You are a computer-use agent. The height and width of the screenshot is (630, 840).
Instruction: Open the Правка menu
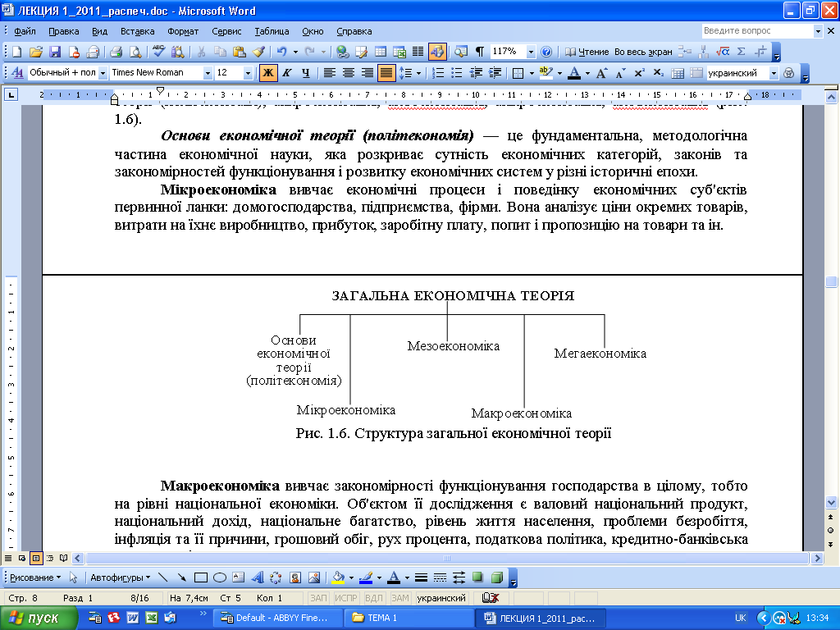[x=64, y=31]
